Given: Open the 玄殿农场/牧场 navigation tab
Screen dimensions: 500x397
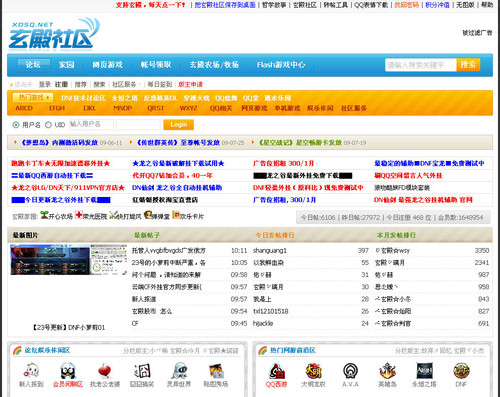Looking at the screenshot, I should point(214,65).
